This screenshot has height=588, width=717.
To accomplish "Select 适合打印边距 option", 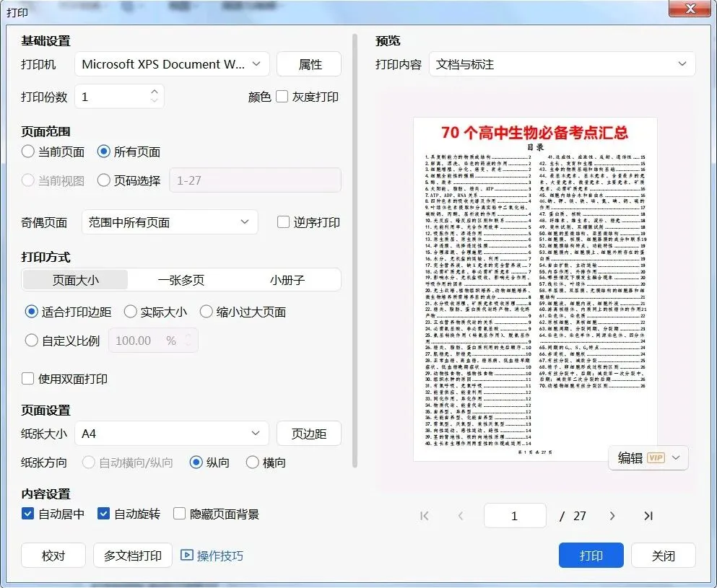I will [x=31, y=312].
